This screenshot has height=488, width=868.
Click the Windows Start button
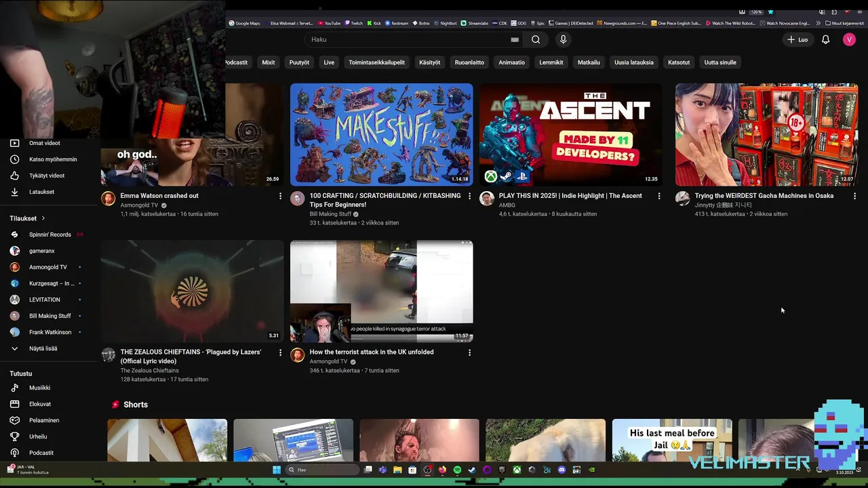277,470
